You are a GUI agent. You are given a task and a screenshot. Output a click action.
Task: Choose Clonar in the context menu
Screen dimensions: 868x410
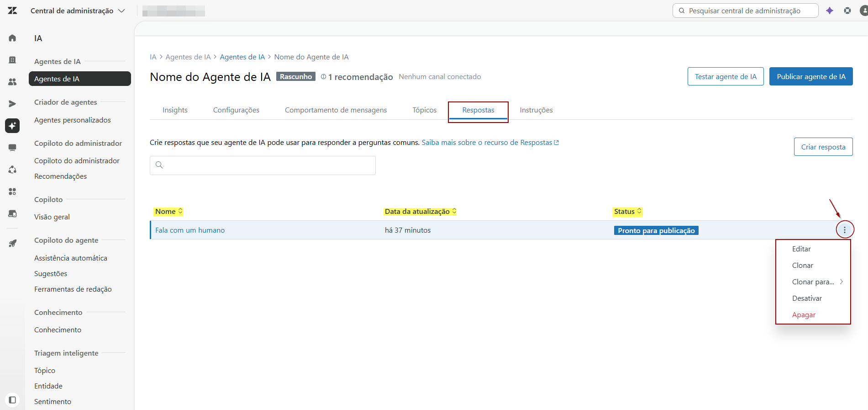813,266
